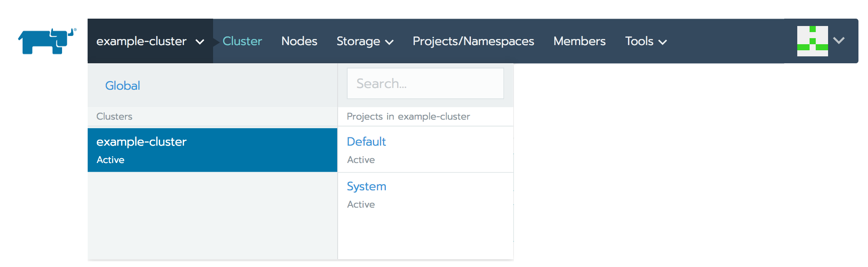Image resolution: width=868 pixels, height=267 pixels.
Task: Expand the chevron beside the user avatar
Action: point(839,41)
